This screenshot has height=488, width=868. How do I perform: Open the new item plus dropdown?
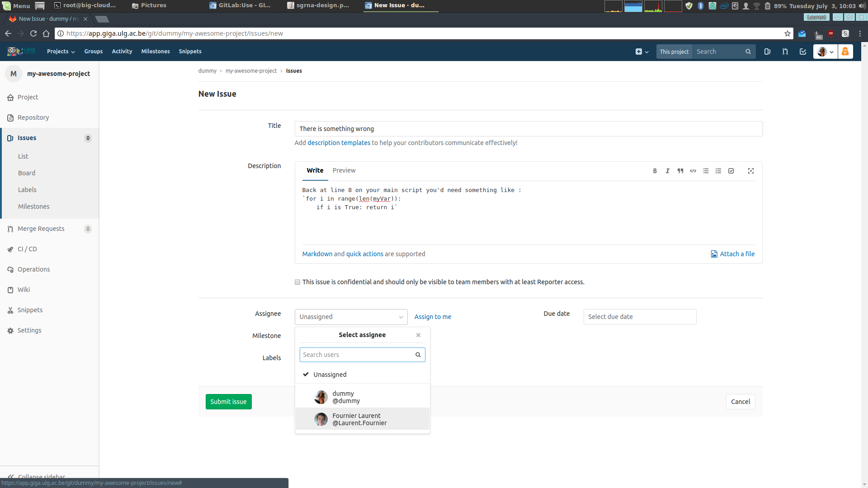click(642, 52)
